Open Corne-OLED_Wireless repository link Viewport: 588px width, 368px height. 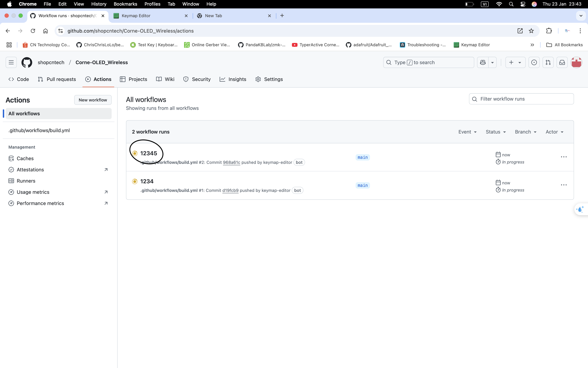[101, 63]
